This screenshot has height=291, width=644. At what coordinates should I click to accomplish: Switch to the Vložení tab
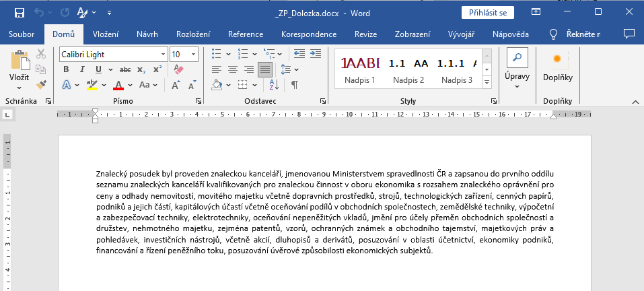coord(106,34)
